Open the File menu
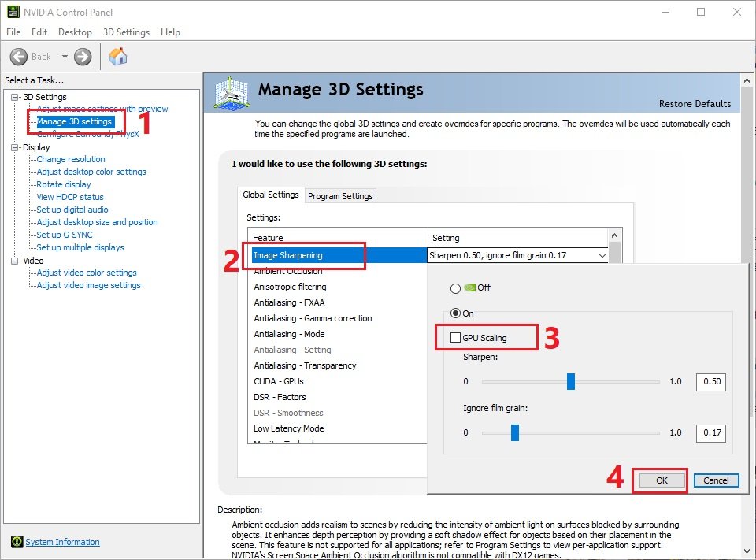This screenshot has height=560, width=756. [13, 32]
